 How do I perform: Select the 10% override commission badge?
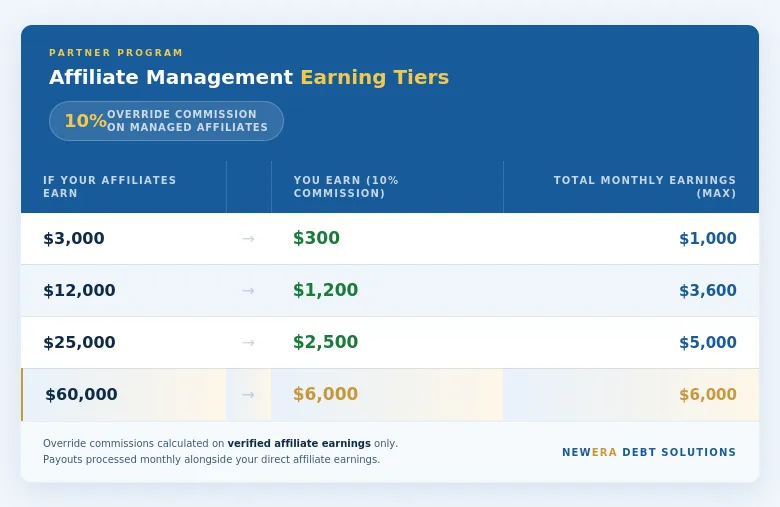tap(166, 121)
